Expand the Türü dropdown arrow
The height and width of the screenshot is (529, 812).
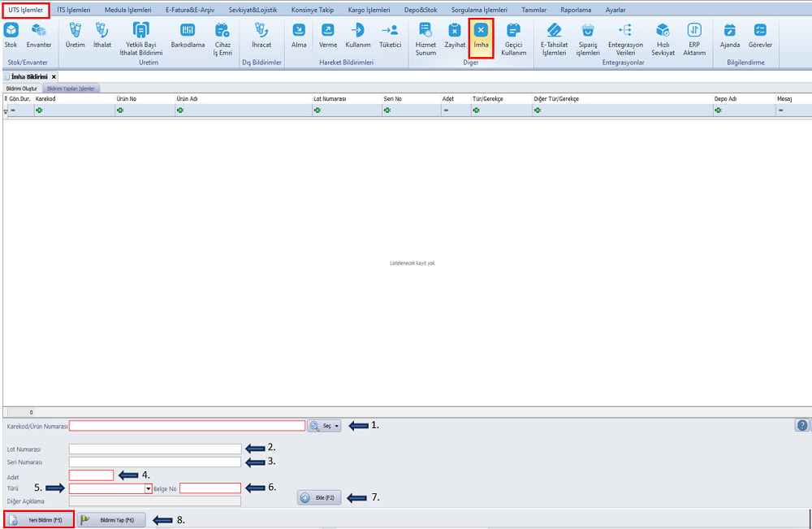(x=149, y=488)
